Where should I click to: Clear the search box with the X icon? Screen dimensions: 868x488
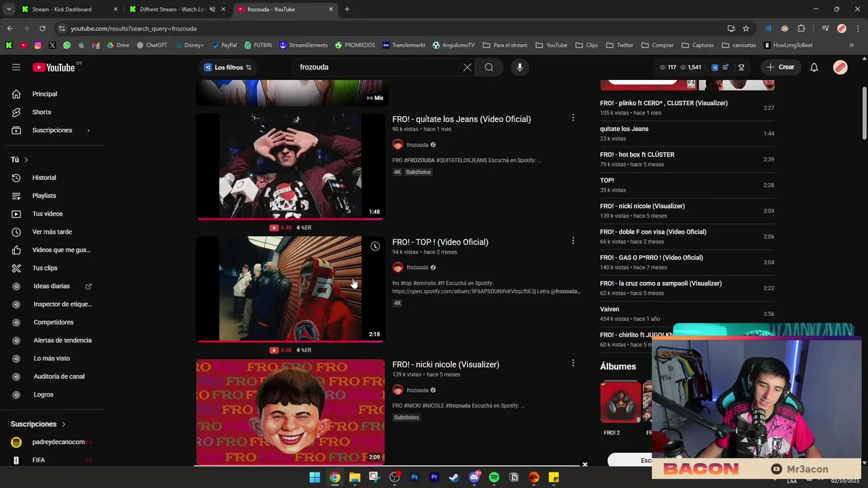click(467, 67)
